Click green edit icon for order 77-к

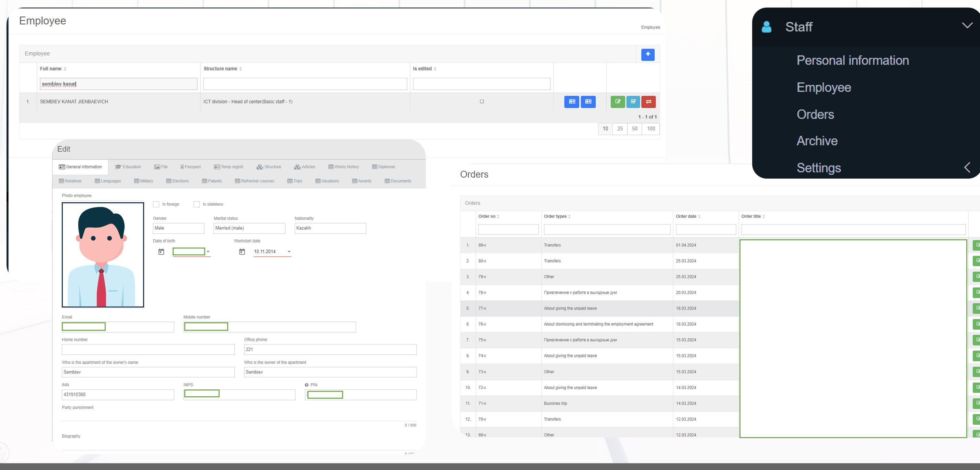coord(977,308)
